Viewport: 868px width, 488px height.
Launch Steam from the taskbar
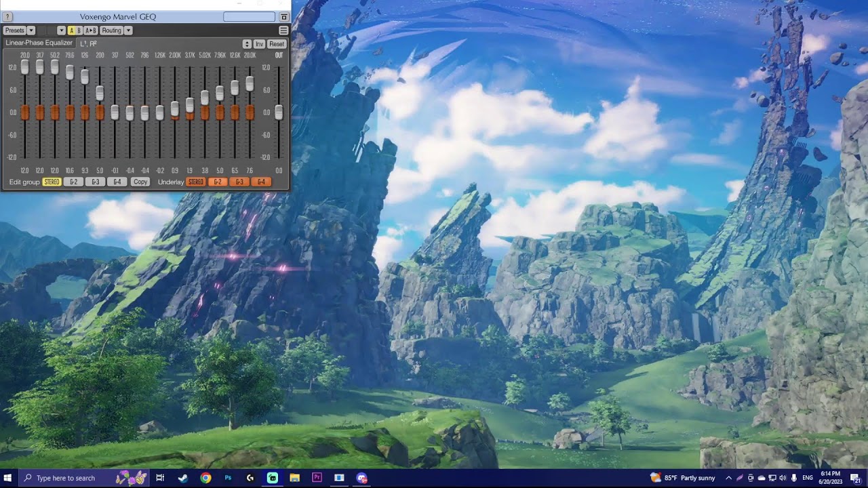(183, 478)
